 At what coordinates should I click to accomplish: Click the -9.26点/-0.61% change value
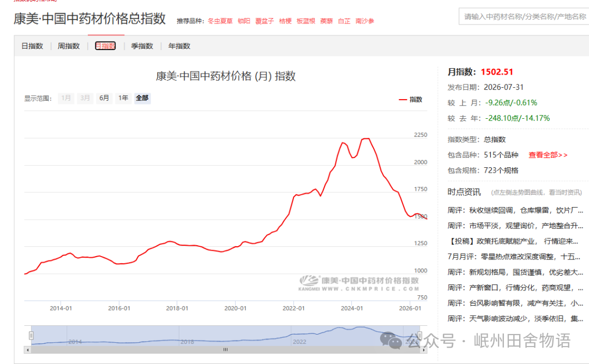click(511, 103)
